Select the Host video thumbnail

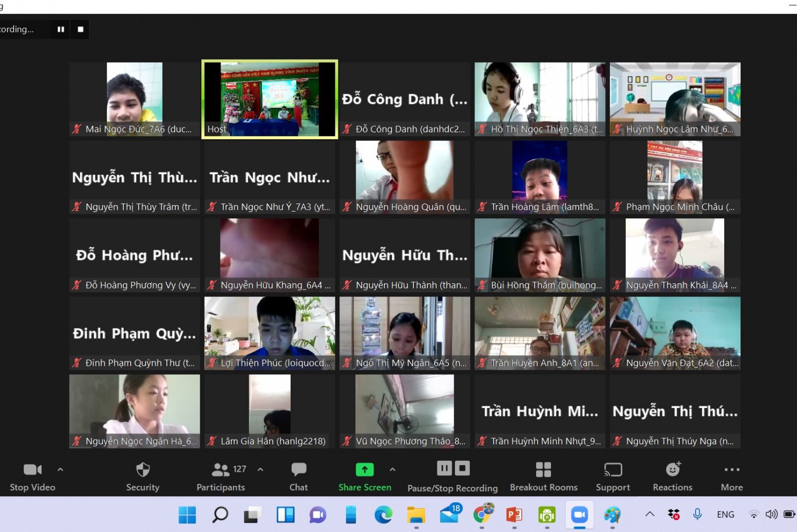click(270, 99)
